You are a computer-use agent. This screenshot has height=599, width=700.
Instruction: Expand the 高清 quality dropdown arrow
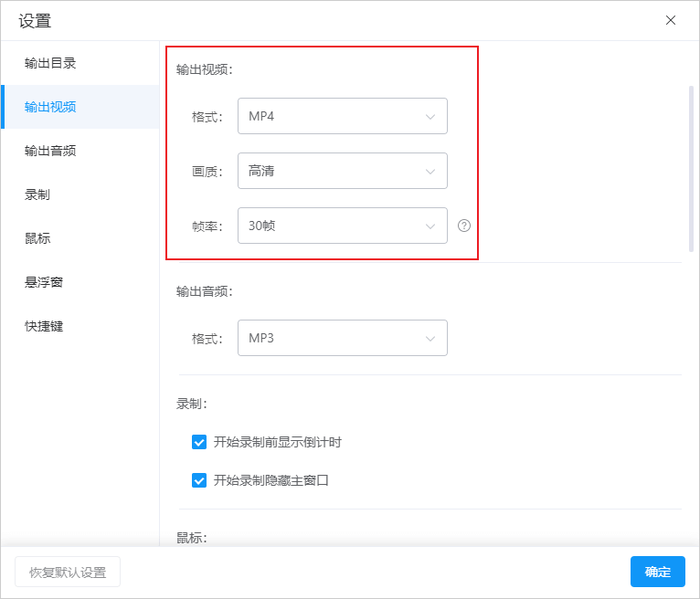(430, 172)
